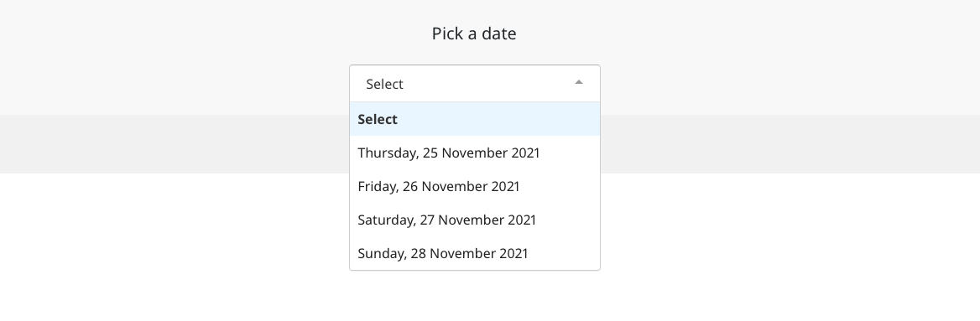
Task: Toggle the date dropdown caret
Action: 579,82
